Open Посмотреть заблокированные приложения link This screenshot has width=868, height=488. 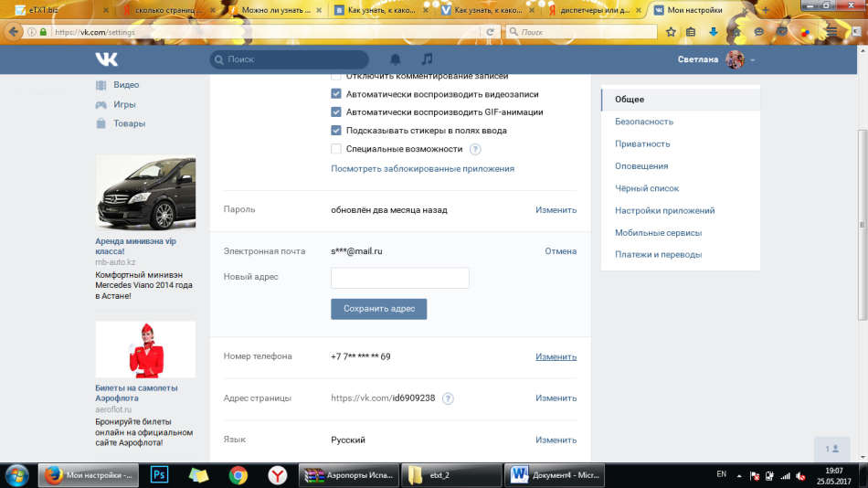tap(422, 168)
